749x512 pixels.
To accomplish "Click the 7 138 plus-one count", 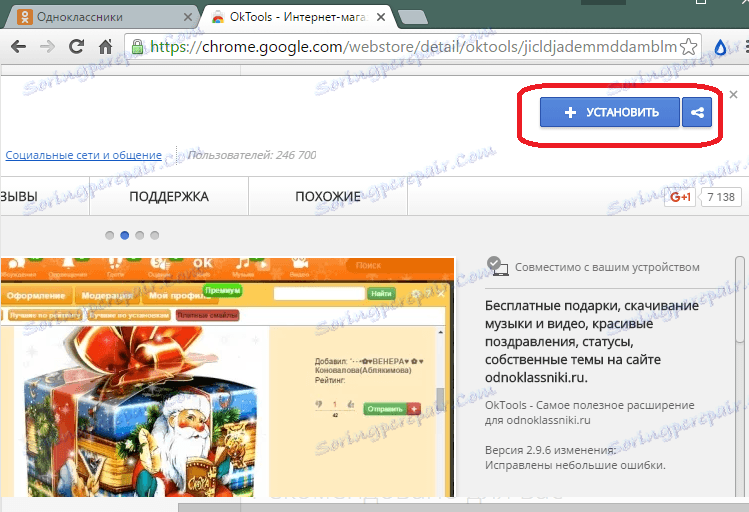I will pyautogui.click(x=721, y=197).
